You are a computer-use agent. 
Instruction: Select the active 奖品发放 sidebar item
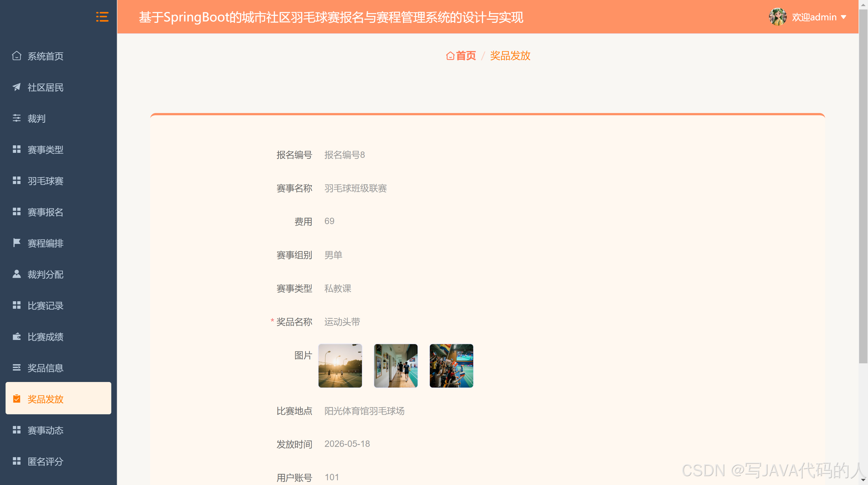click(x=58, y=398)
